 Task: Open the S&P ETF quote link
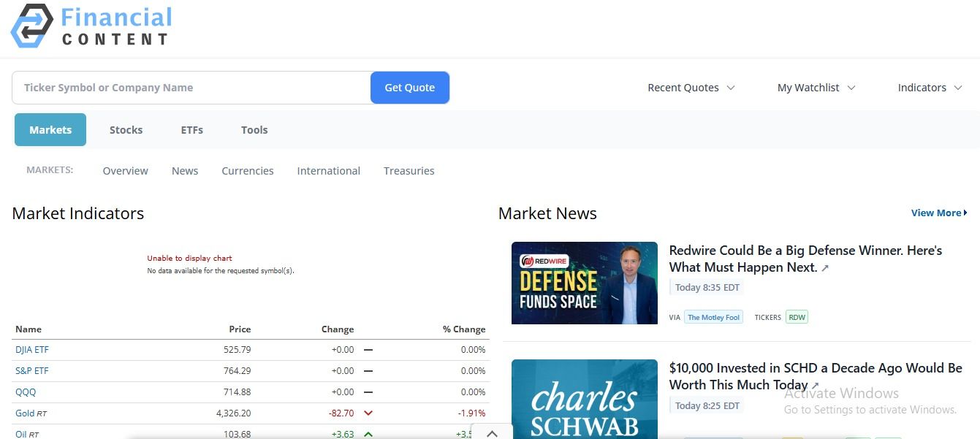[32, 371]
